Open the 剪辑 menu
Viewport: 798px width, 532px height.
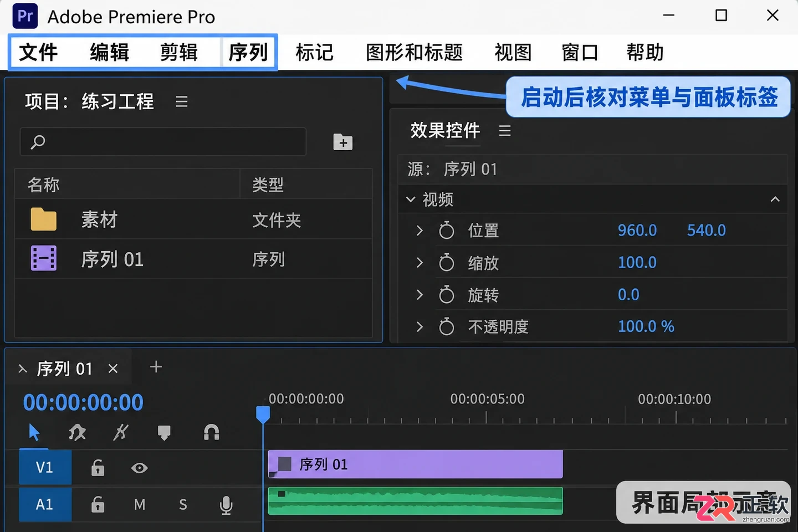click(179, 53)
